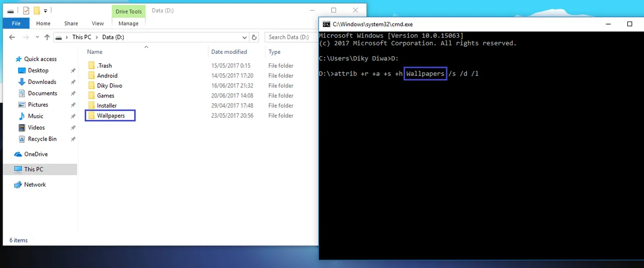This screenshot has width=644, height=268.
Task: Click the pin icon next to Recycle Bin
Action: 73,139
